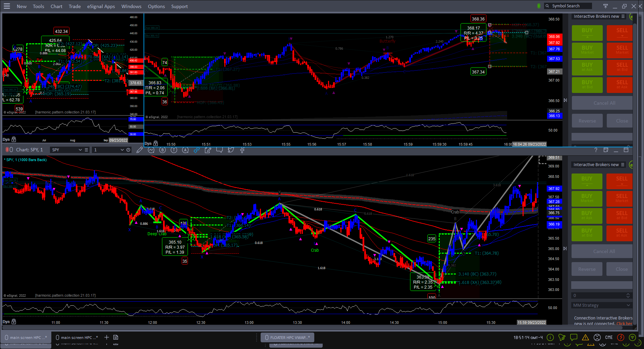Click the 367.92 price marker on lower chart
Image resolution: width=644 pixels, height=349 pixels.
pos(554,189)
